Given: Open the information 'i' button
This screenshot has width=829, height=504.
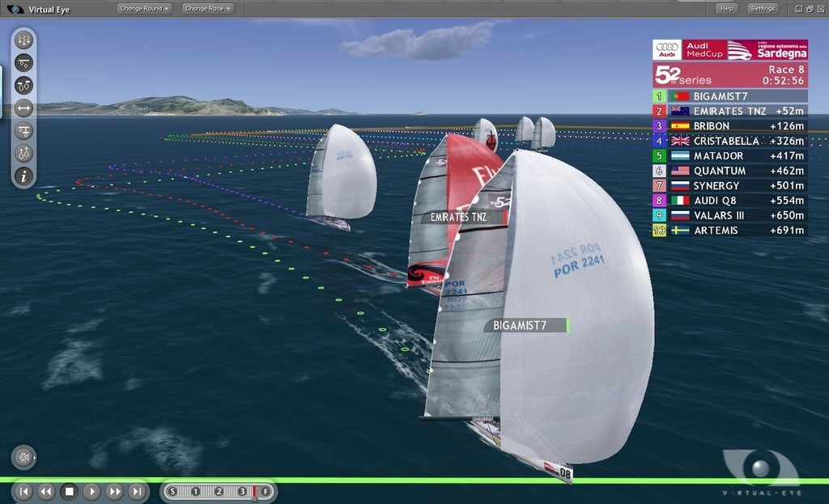Looking at the screenshot, I should (x=23, y=176).
